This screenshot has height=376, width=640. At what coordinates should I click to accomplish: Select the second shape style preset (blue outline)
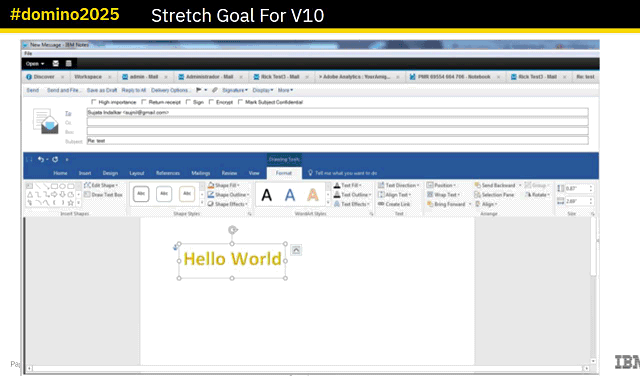pyautogui.click(x=164, y=194)
